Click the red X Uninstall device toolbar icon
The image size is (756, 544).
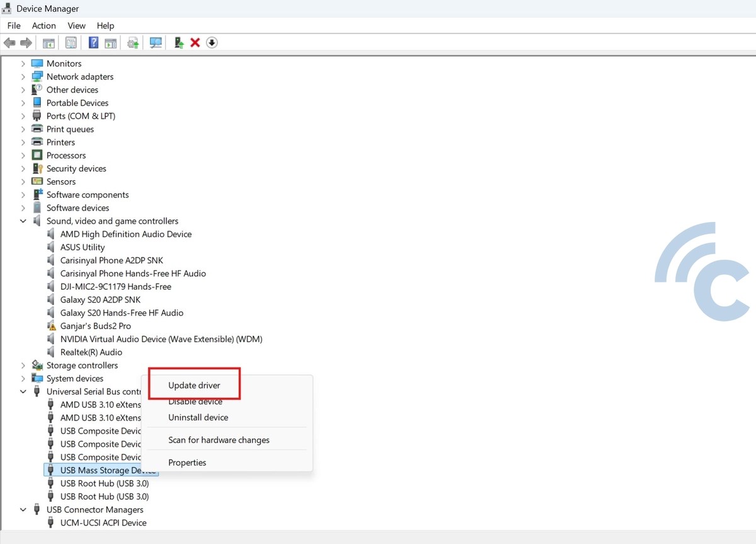click(195, 43)
